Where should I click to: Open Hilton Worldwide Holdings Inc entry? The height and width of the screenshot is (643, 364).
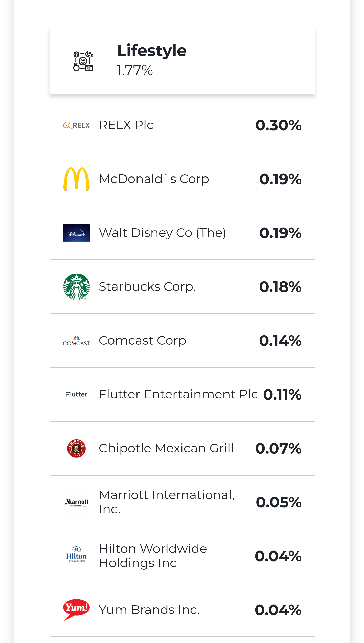pyautogui.click(x=153, y=556)
